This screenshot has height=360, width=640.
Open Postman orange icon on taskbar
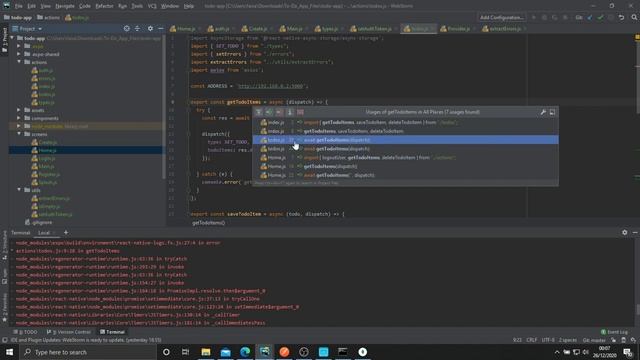click(284, 352)
